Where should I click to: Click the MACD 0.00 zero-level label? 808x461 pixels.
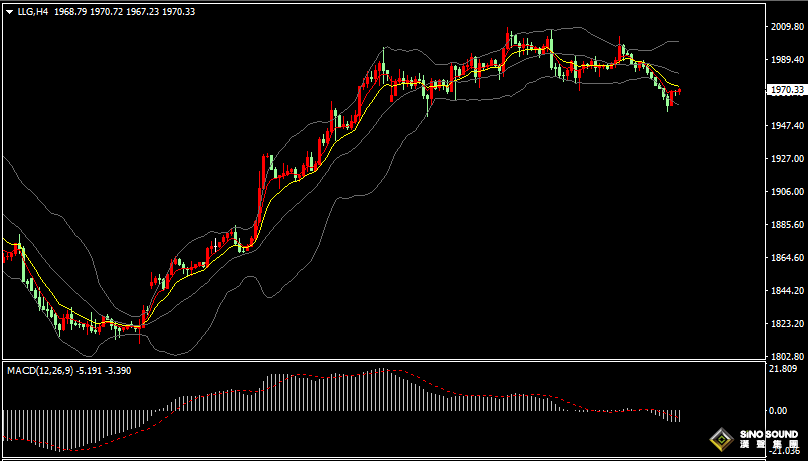778,410
